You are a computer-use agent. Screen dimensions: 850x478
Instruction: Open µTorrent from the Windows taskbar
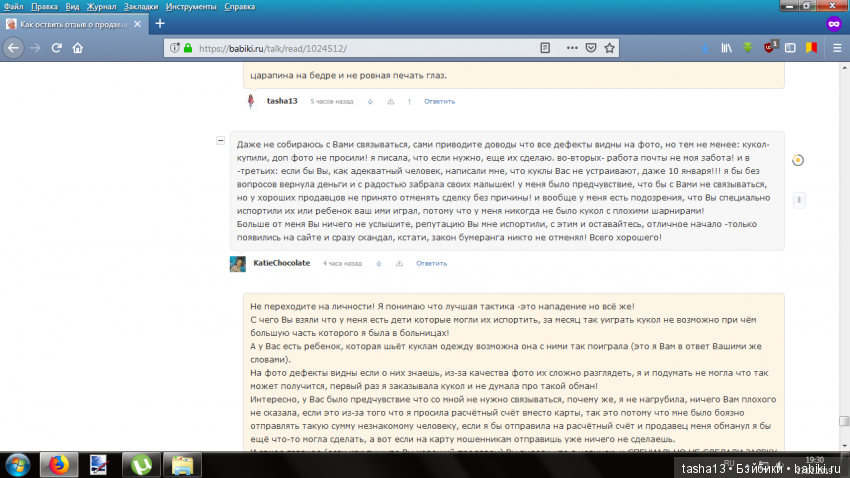point(138,464)
